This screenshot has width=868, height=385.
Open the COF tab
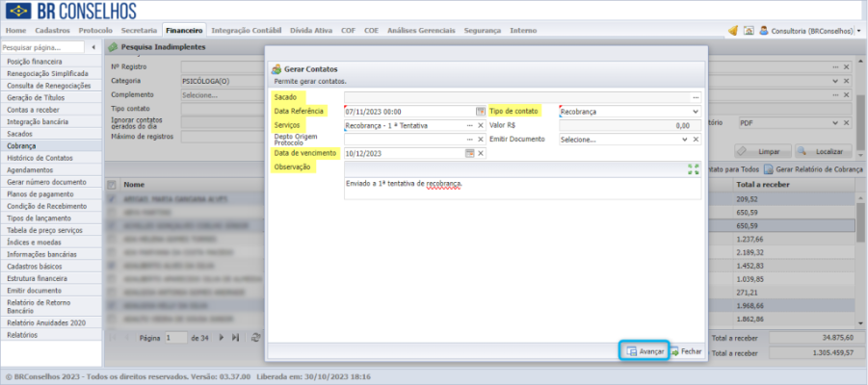click(x=348, y=31)
